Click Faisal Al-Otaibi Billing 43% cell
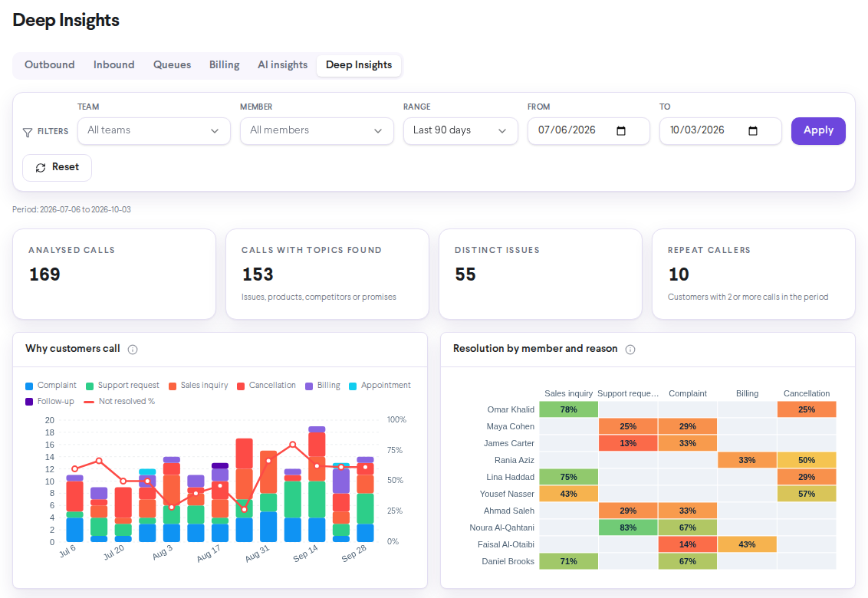The width and height of the screenshot is (868, 598). (x=747, y=545)
